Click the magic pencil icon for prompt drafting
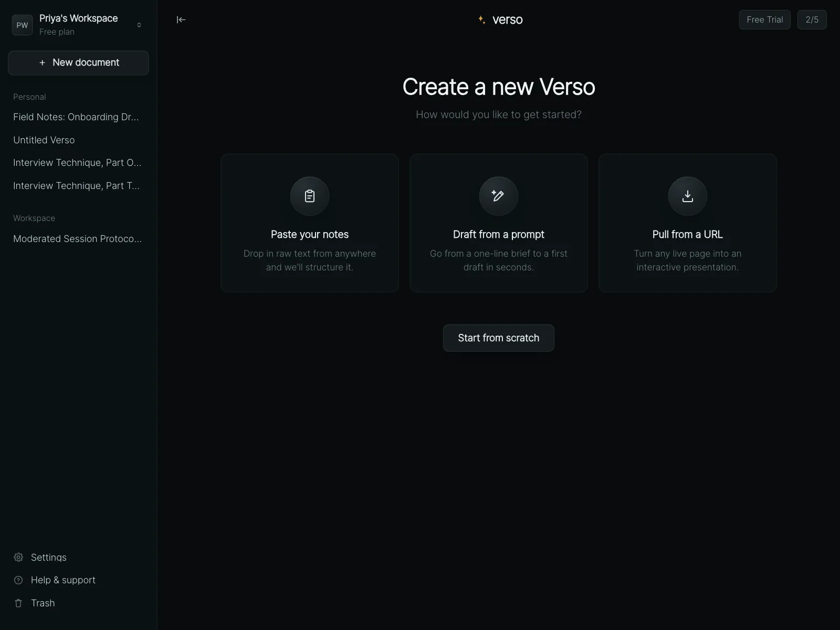This screenshot has height=630, width=840. pos(498,196)
